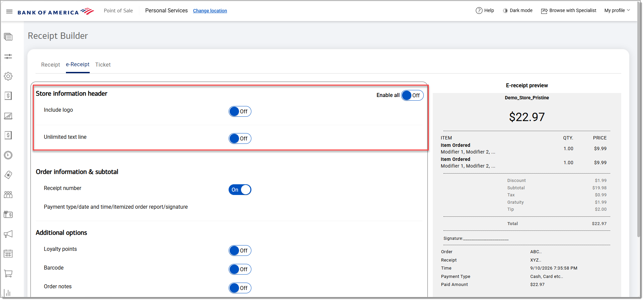Click the Dark mode sun icon
Viewport: 644px width, 301px height.
click(x=505, y=11)
